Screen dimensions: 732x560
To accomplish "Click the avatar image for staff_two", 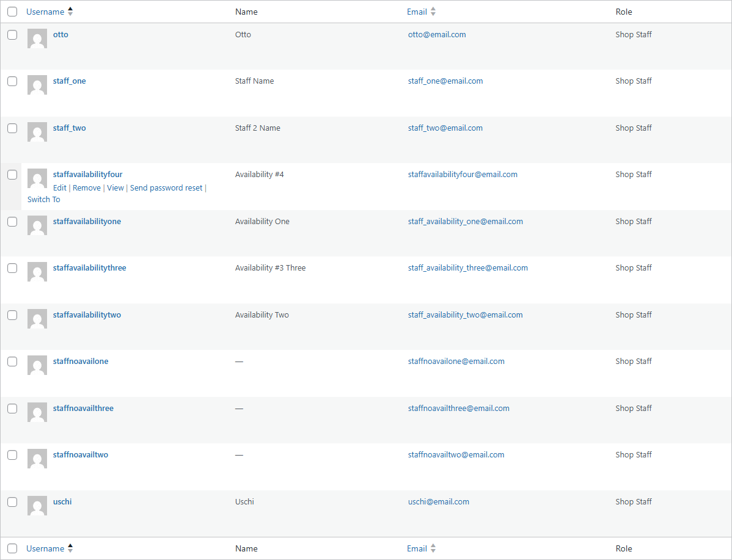I will [x=37, y=132].
